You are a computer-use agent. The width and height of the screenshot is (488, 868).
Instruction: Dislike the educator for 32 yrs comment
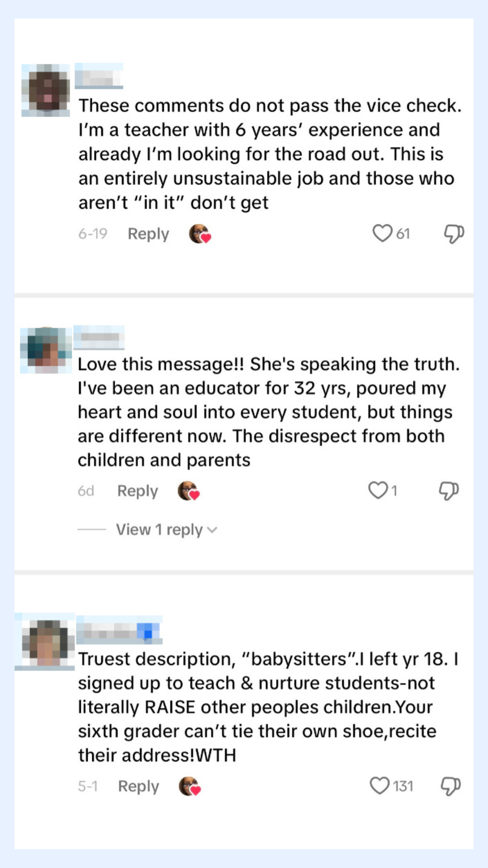coord(448,491)
